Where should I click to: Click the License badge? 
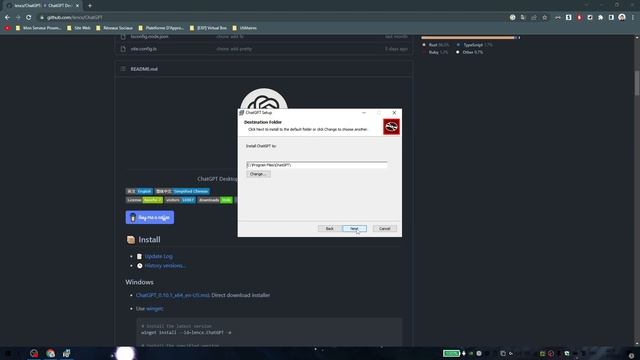coord(144,200)
